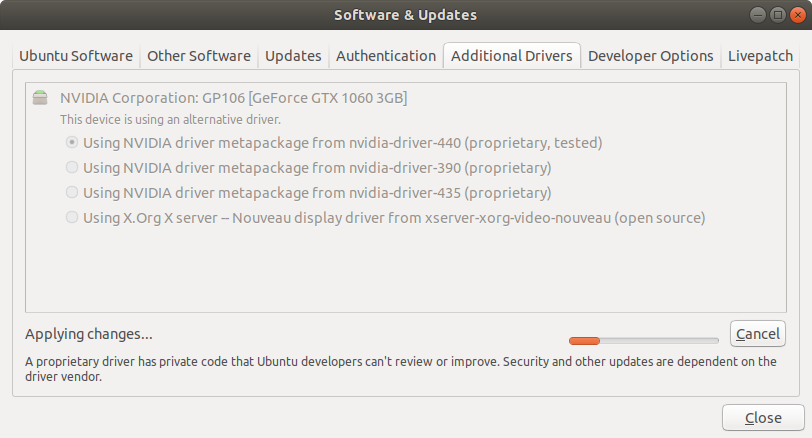Minimize the Software & Updates window

[758, 15]
